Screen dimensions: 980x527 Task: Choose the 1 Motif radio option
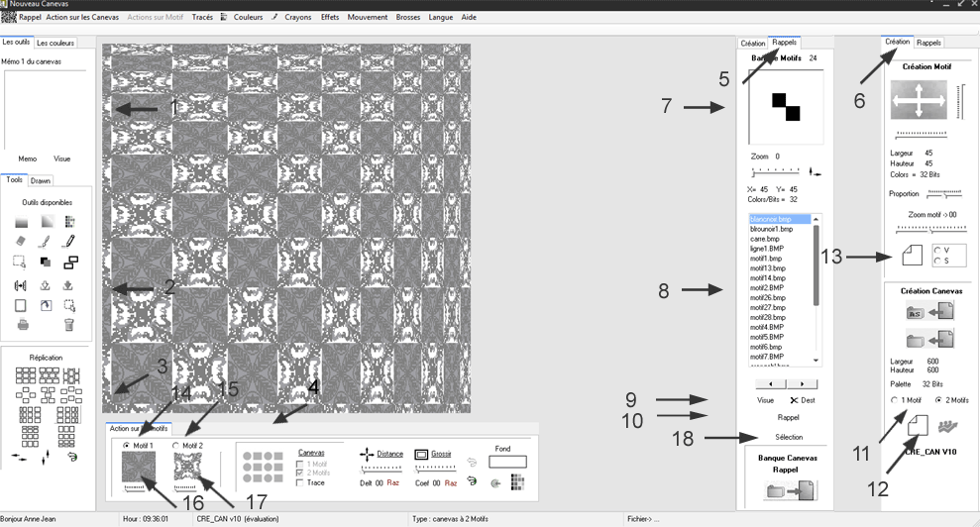coord(895,400)
